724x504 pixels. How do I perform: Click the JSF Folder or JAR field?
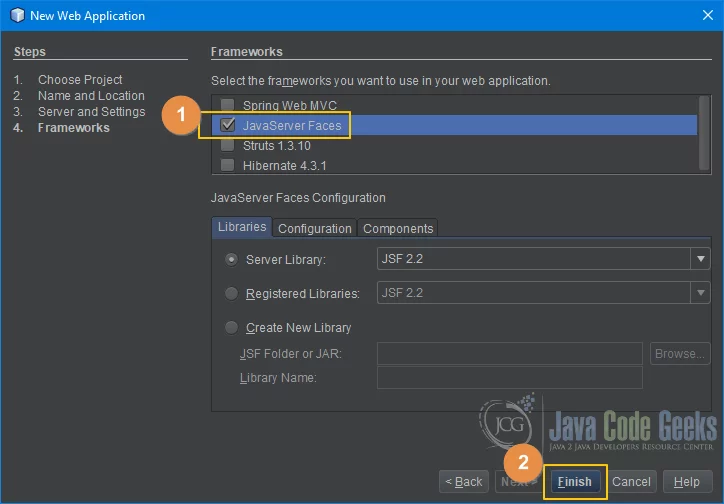[510, 354]
